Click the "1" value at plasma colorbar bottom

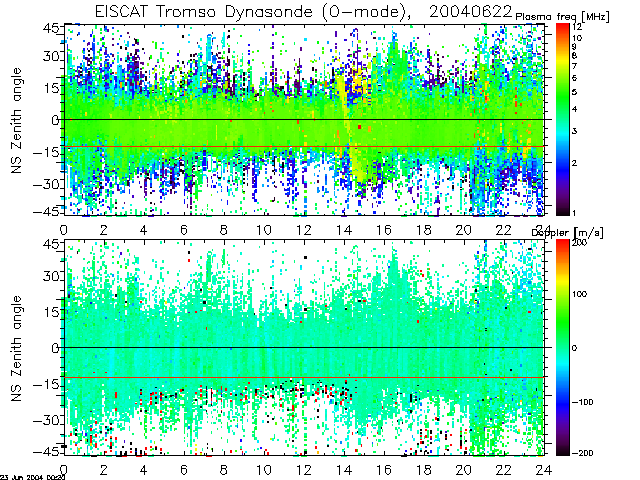(574, 213)
